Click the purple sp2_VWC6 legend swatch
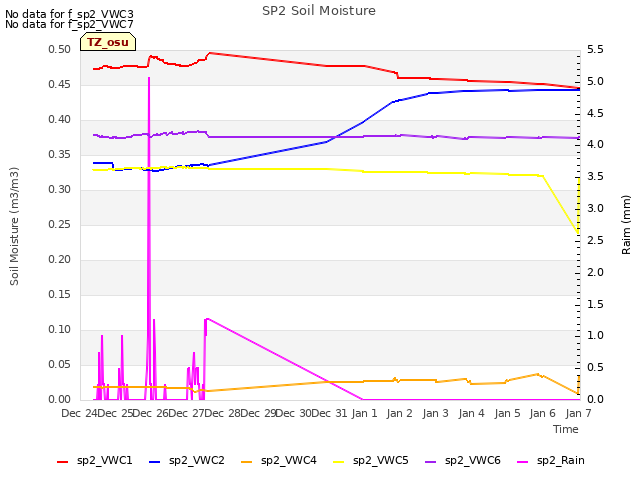This screenshot has width=640, height=480. pos(431,462)
